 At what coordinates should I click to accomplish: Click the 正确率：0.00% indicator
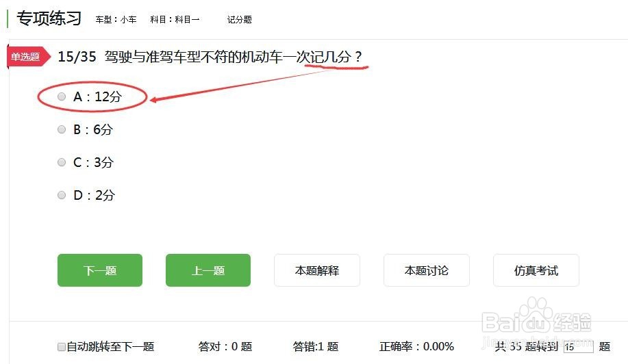(416, 346)
